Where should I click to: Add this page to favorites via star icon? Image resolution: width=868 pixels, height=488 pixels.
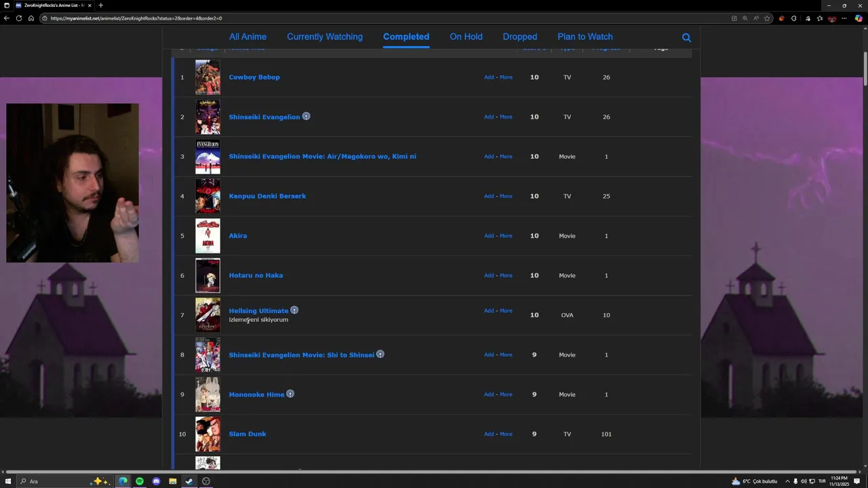(767, 18)
